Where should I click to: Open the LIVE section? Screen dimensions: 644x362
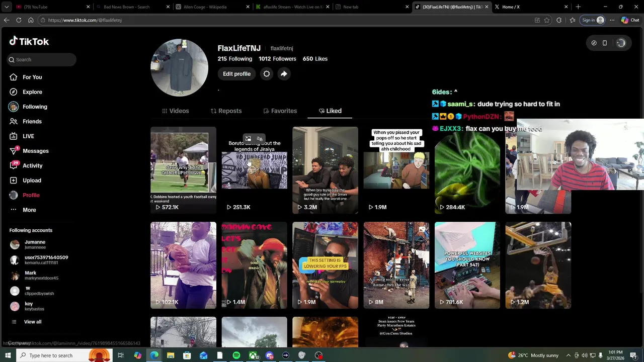(28, 136)
